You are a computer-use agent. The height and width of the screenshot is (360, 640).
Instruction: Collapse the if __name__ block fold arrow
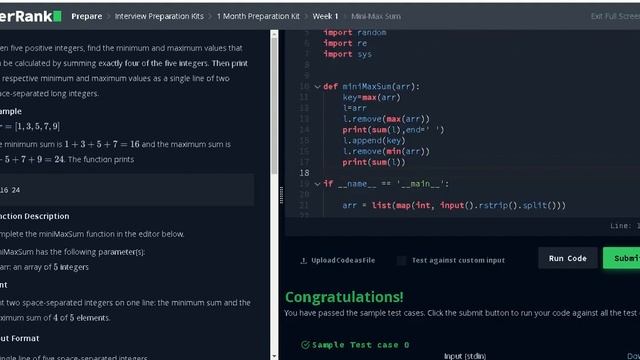pyautogui.click(x=317, y=184)
